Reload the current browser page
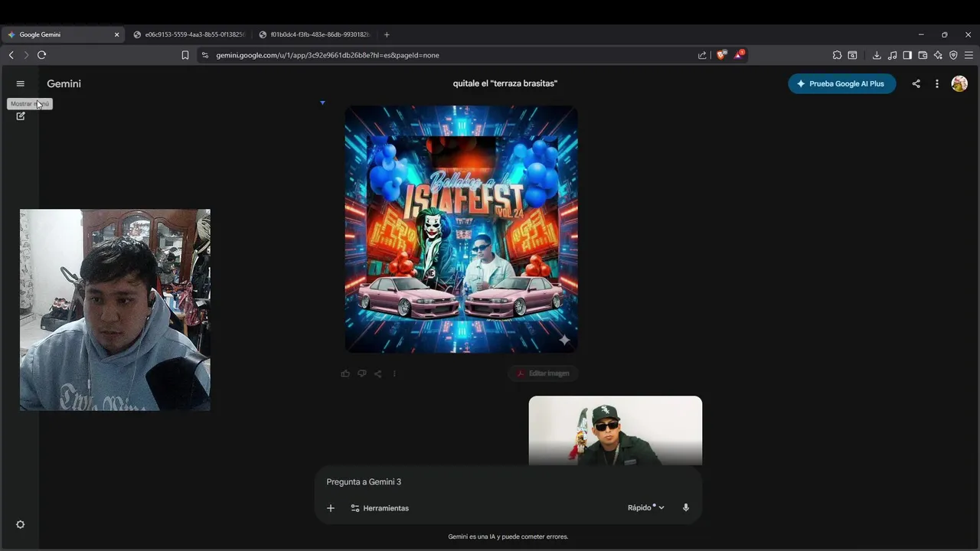This screenshot has height=551, width=980. click(x=41, y=55)
